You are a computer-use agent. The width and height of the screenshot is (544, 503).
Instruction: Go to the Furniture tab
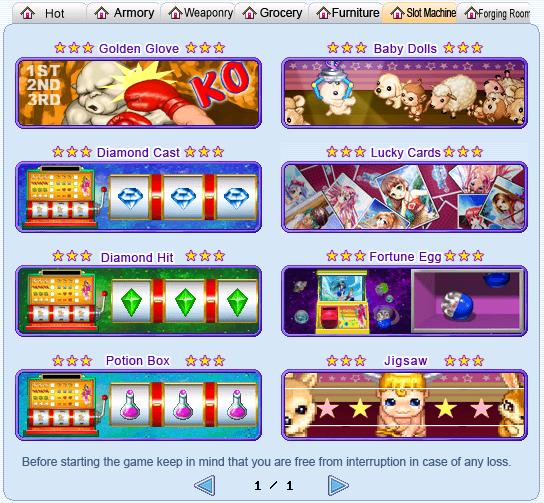coord(346,13)
